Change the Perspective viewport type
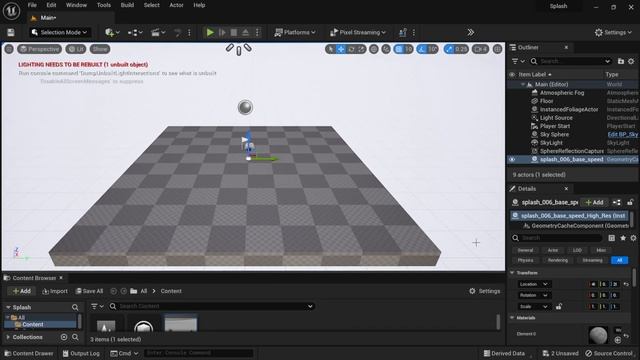640x360 pixels. [x=39, y=49]
